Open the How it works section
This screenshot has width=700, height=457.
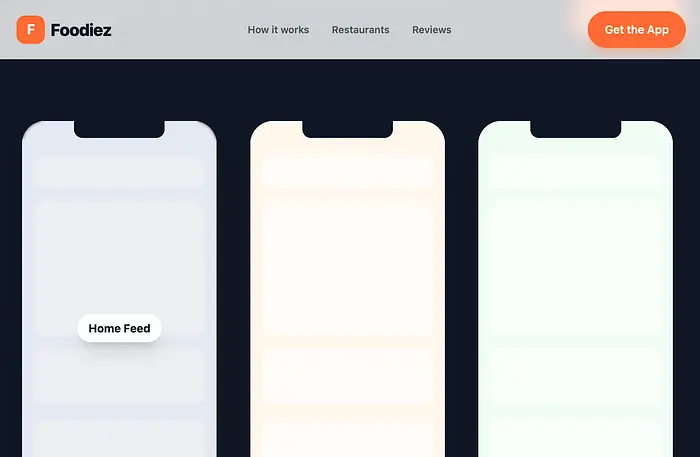(278, 30)
